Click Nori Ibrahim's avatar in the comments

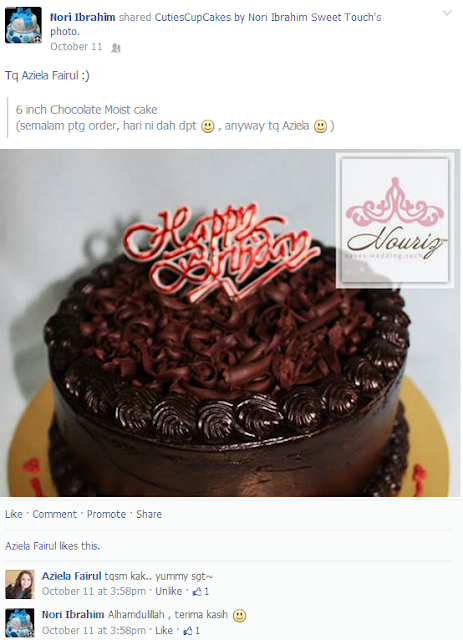tap(20, 623)
